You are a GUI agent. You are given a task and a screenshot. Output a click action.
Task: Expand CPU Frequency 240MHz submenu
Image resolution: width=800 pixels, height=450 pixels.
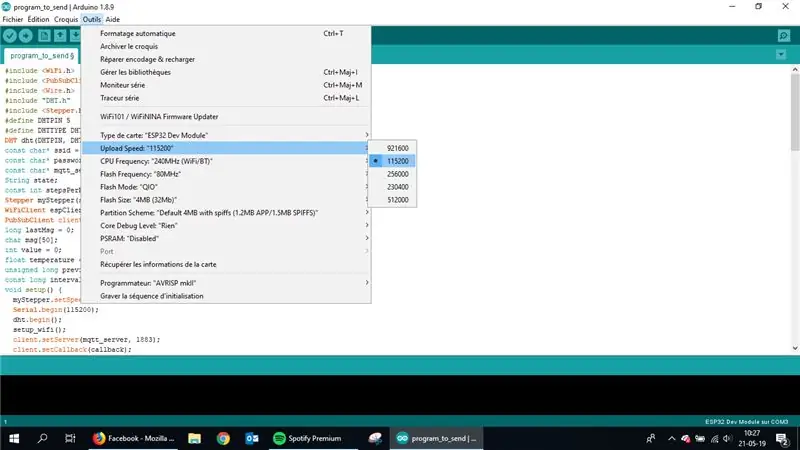pos(226,161)
